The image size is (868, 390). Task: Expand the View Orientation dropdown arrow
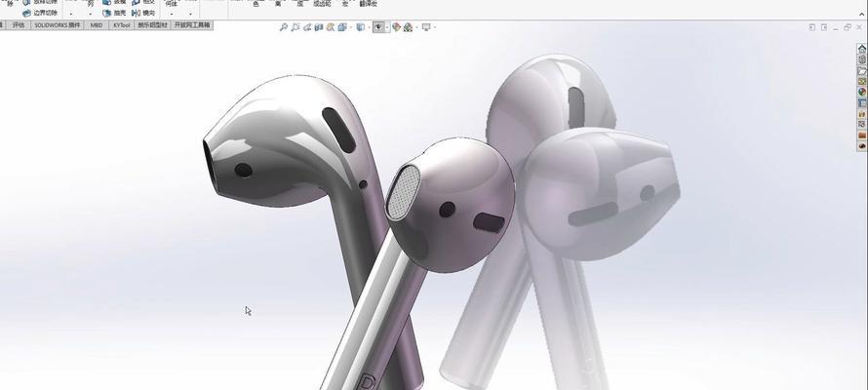pos(351,27)
